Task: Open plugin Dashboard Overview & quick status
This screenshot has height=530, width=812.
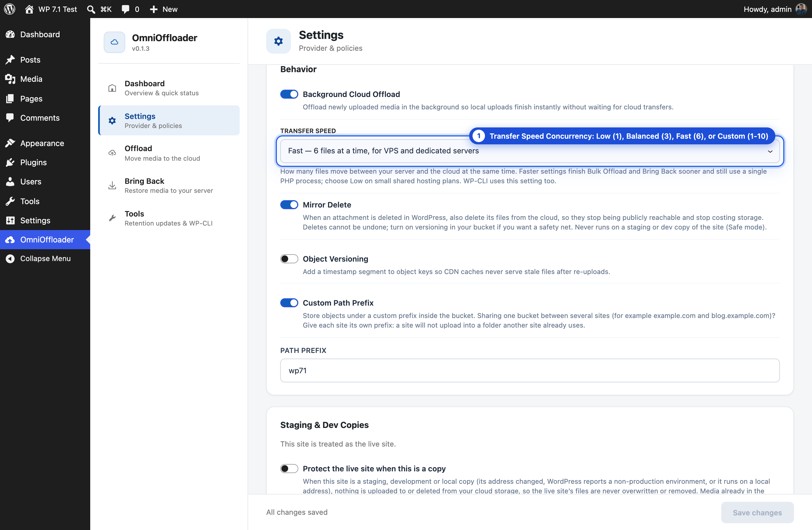Action: click(169, 88)
